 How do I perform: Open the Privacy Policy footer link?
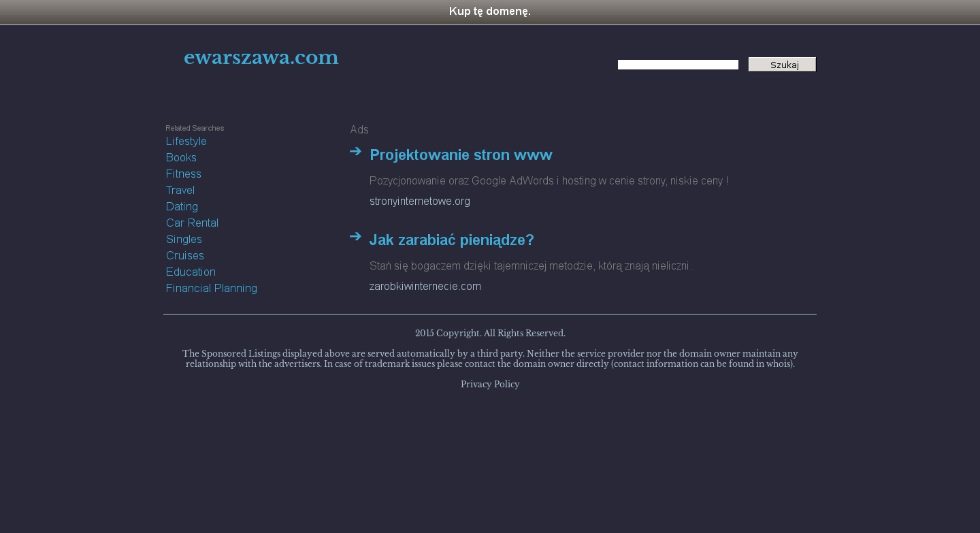coord(490,385)
